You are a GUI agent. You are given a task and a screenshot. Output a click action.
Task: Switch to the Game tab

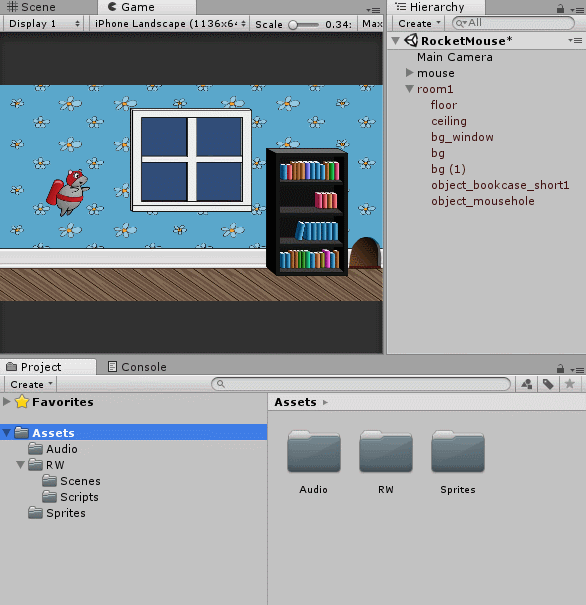(131, 7)
